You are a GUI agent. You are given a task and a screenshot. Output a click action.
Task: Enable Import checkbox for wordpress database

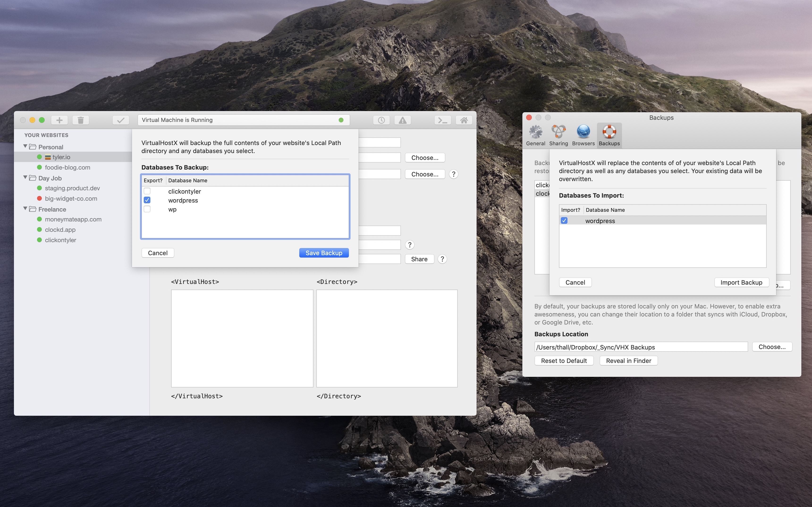[564, 220]
